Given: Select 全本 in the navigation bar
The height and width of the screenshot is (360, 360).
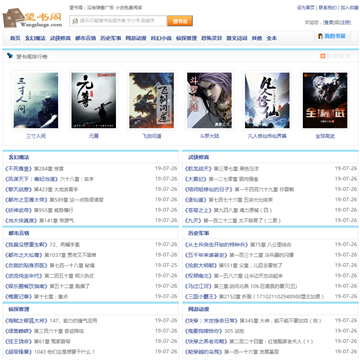Looking at the screenshot, I should (272, 38).
